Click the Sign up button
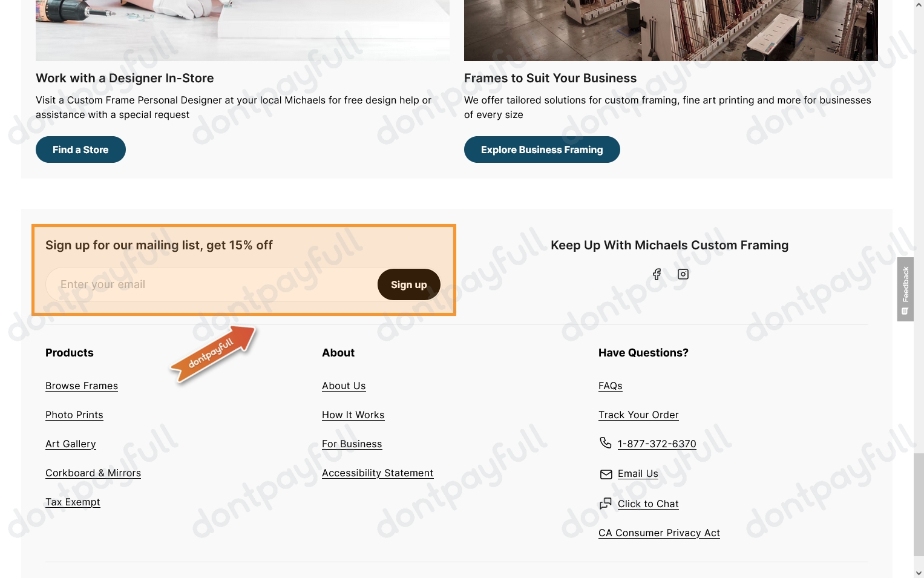This screenshot has height=578, width=924. [408, 284]
